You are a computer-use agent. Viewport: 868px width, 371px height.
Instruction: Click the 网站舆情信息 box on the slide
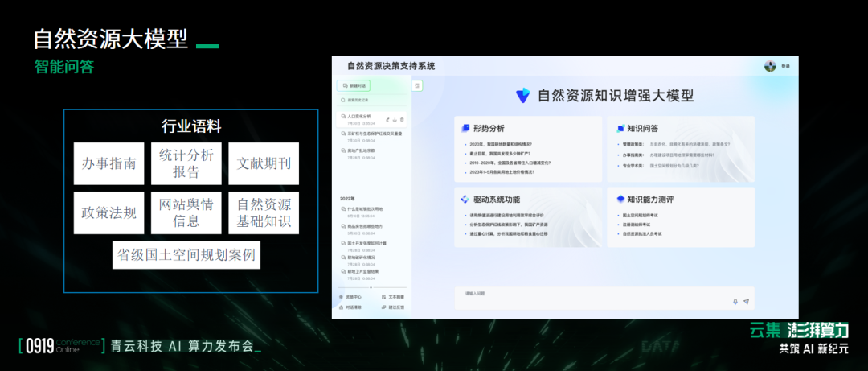click(x=186, y=213)
